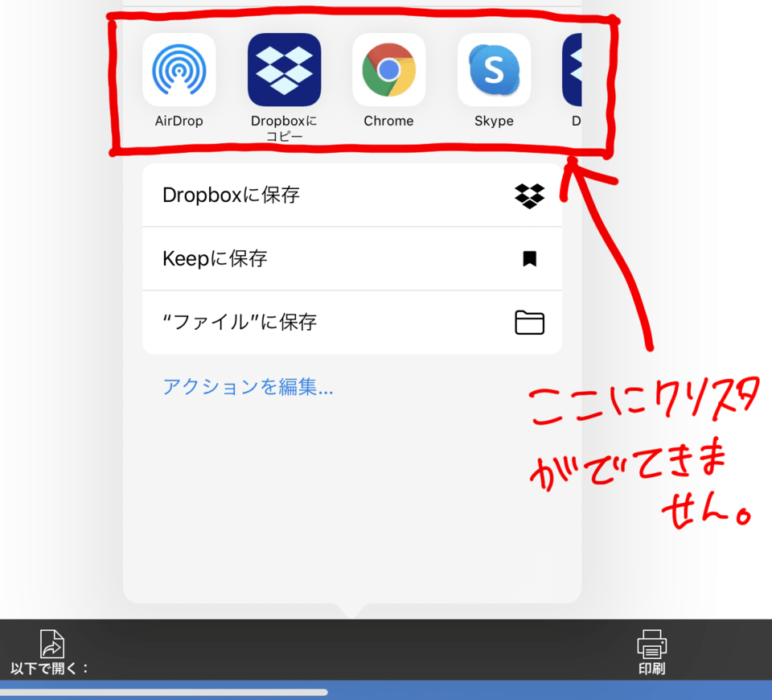Open アクションを編集 to customize actions
The height and width of the screenshot is (700, 772).
[x=248, y=388]
